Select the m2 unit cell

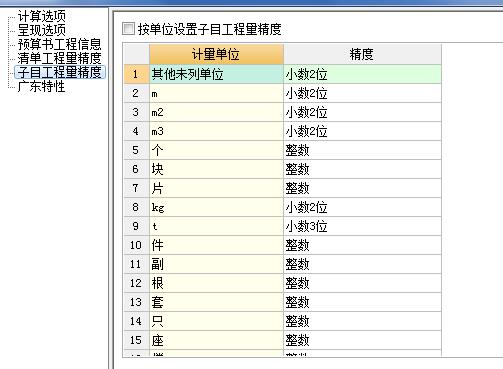point(216,112)
